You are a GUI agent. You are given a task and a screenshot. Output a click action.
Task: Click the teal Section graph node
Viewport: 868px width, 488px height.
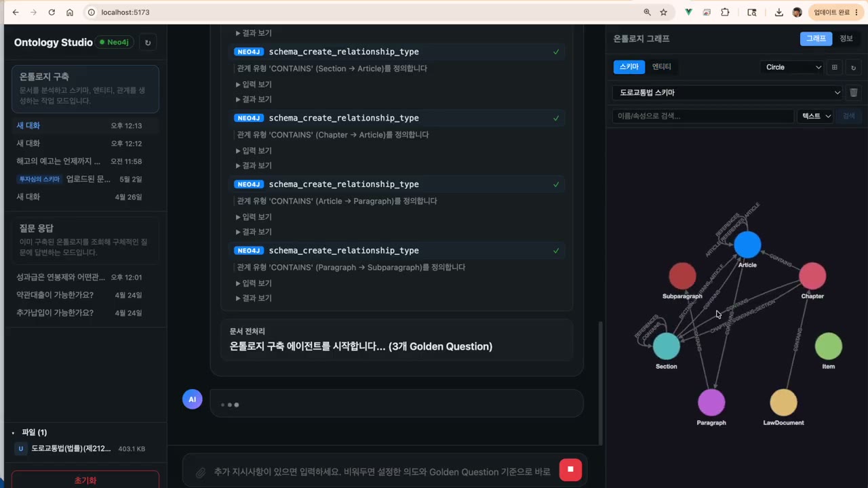(667, 346)
